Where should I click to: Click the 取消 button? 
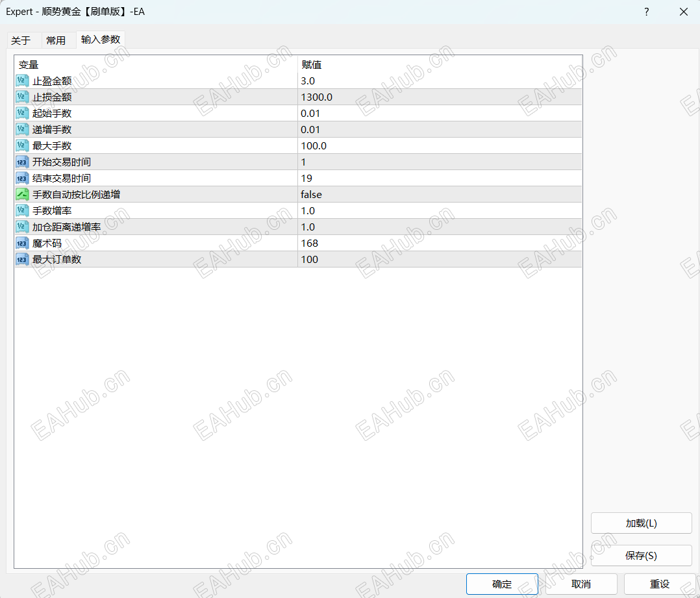pos(581,584)
